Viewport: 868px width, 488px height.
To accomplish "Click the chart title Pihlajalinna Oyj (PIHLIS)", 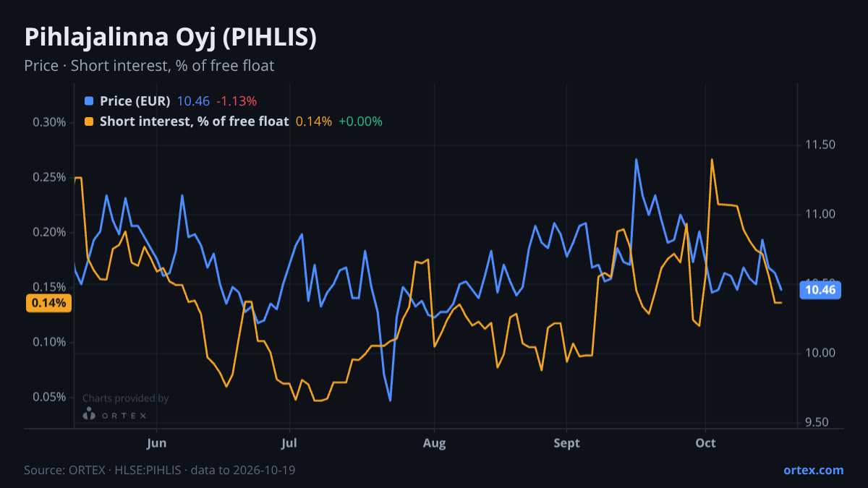I will pyautogui.click(x=170, y=38).
